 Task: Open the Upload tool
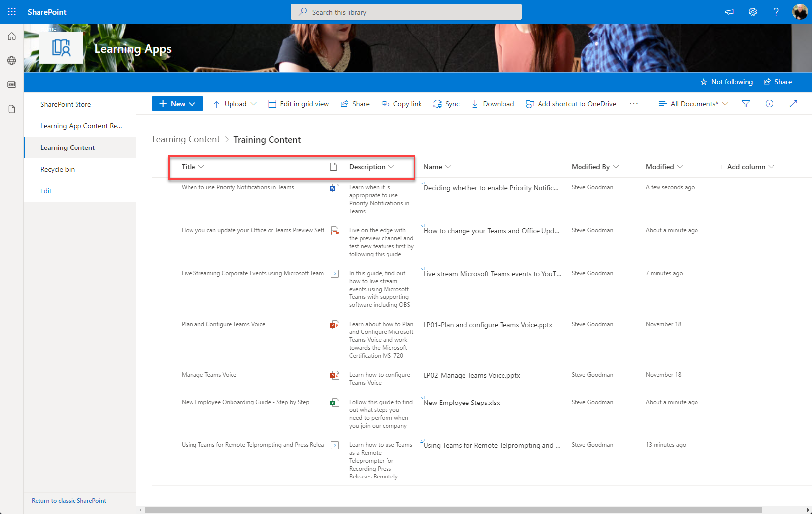click(234, 104)
